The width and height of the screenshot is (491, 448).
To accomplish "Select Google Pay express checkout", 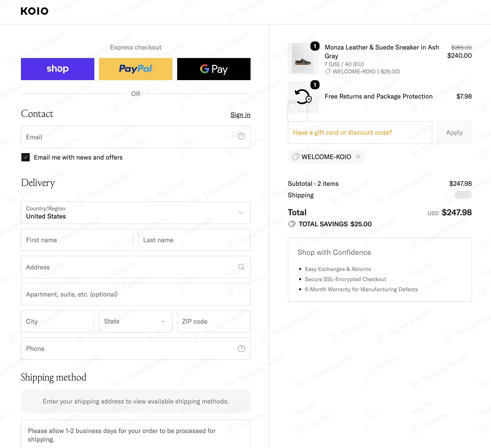I will tap(214, 69).
